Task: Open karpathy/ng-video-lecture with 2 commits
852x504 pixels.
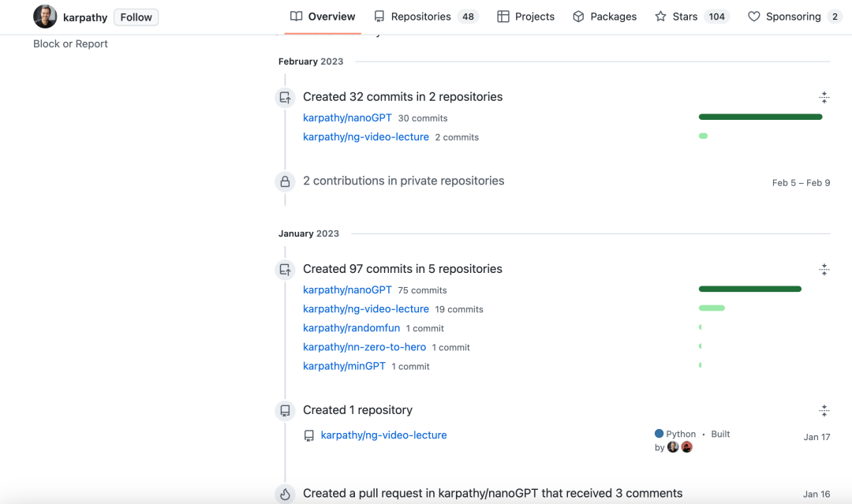Action: [366, 137]
